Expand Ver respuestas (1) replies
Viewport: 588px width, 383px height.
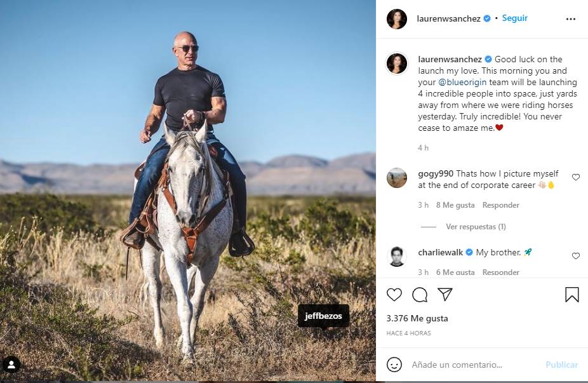pos(476,227)
